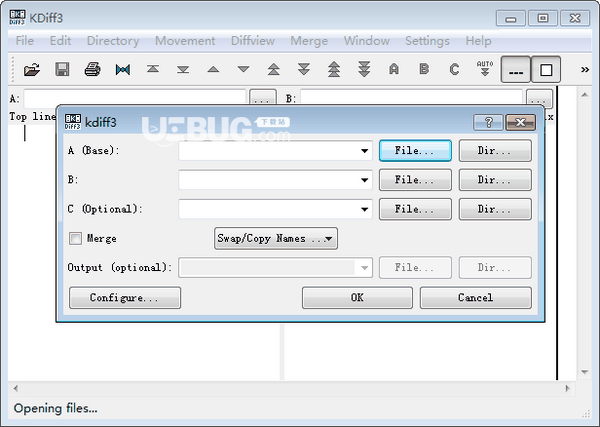600x427 pixels.
Task: Confirm with the OK button
Action: (357, 297)
